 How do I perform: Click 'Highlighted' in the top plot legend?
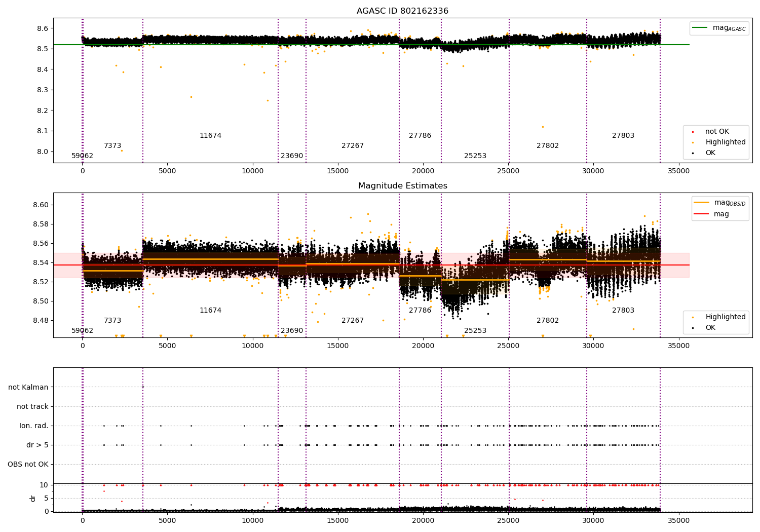coord(719,142)
